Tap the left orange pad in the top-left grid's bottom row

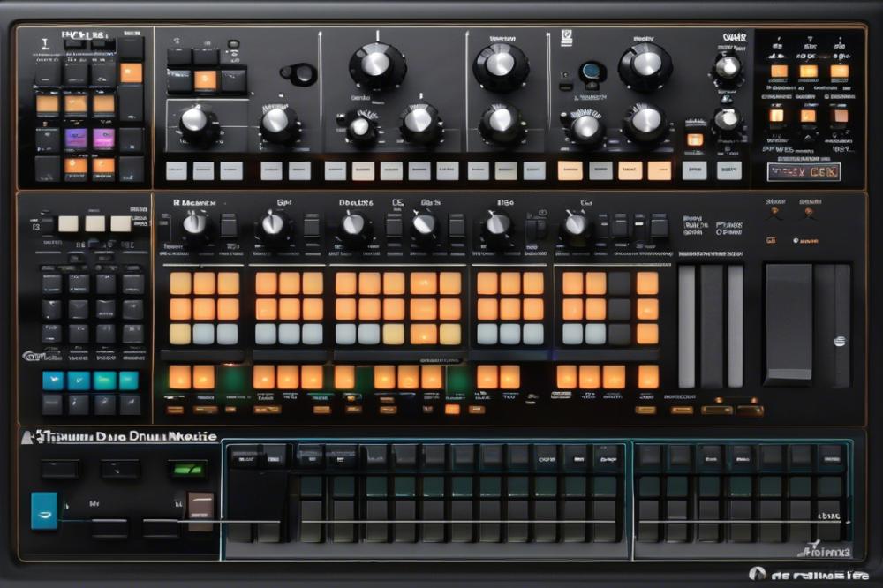(x=75, y=166)
